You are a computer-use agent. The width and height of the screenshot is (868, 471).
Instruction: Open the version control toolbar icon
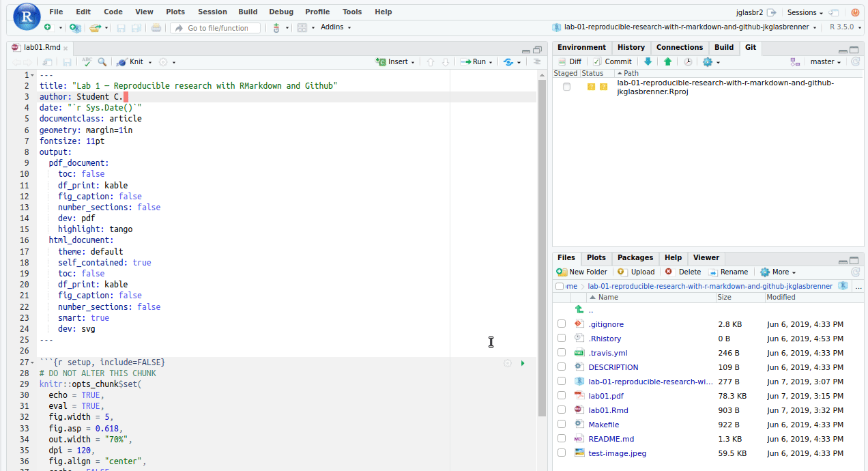[276, 27]
